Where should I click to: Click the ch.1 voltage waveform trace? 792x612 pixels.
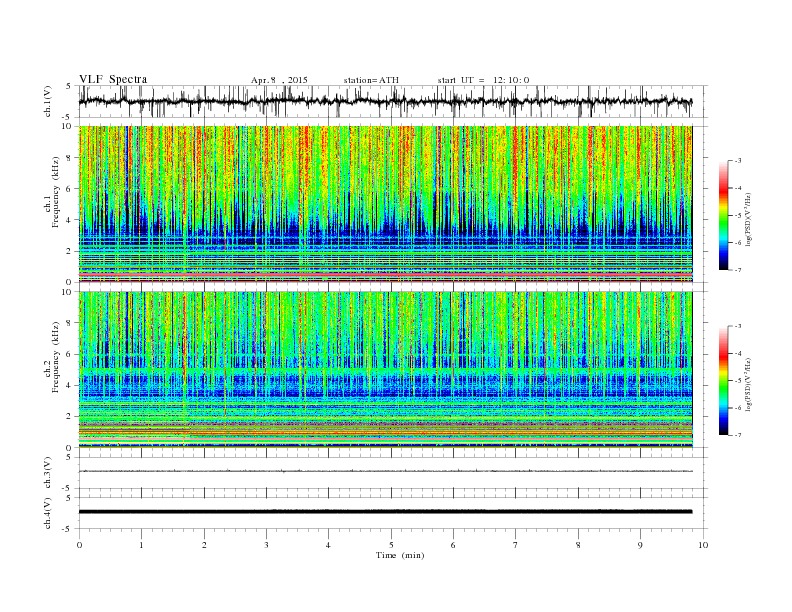[x=385, y=101]
